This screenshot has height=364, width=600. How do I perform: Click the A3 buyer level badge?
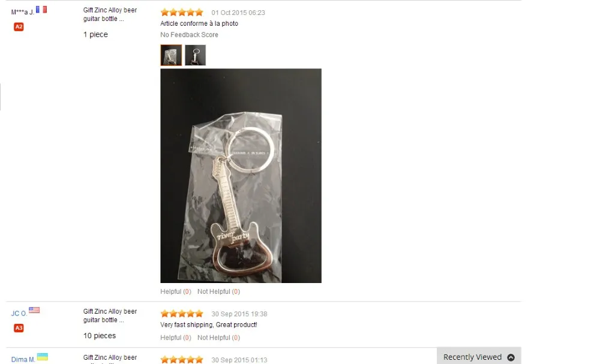(x=19, y=328)
